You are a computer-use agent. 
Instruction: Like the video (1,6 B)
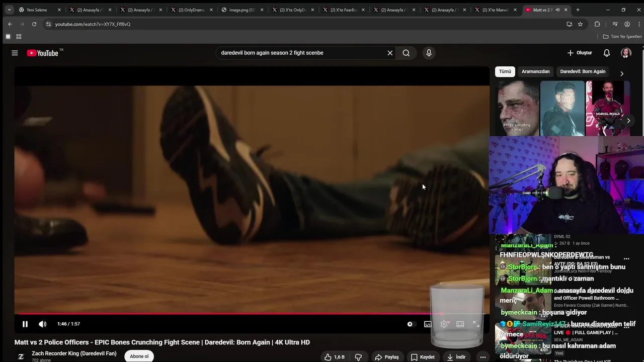tap(335, 357)
